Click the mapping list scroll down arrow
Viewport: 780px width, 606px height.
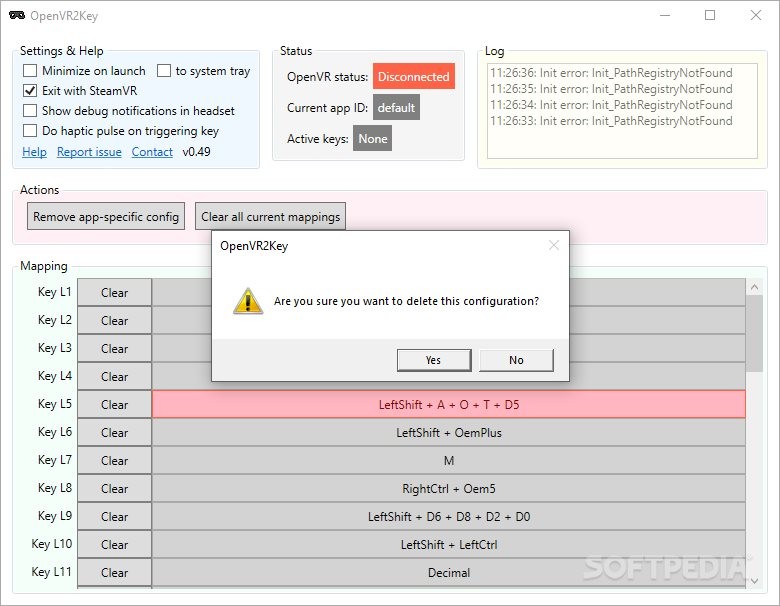coord(754,581)
